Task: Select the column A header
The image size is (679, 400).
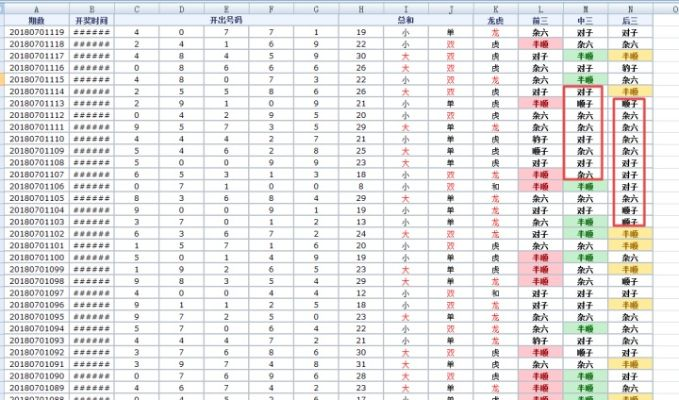Action: pos(36,6)
